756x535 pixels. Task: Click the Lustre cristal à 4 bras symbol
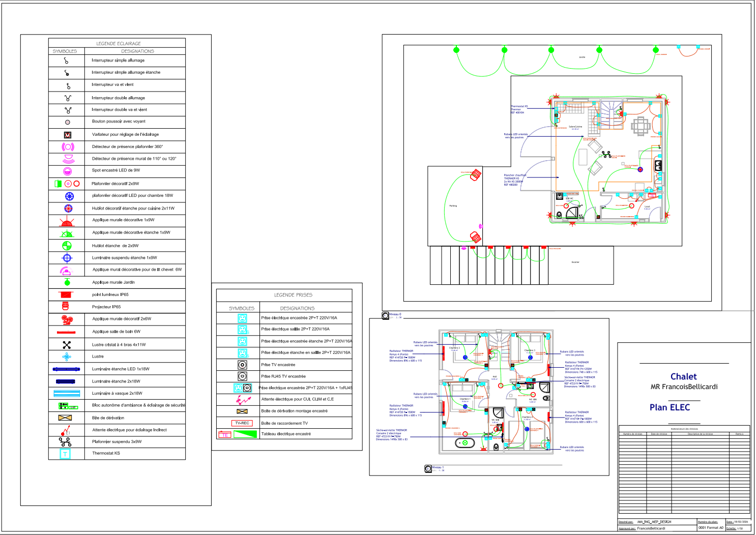point(67,345)
